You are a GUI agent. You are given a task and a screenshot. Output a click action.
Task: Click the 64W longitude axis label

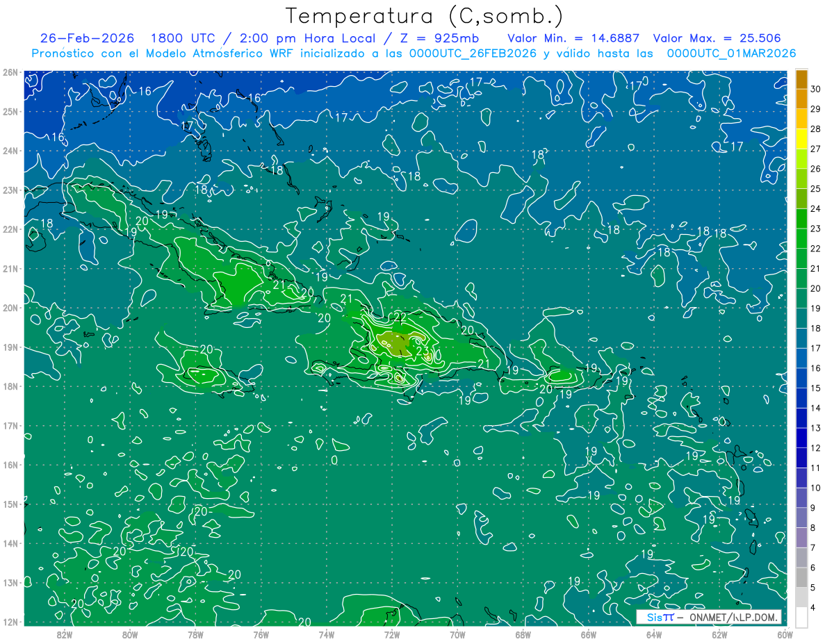pos(653,634)
